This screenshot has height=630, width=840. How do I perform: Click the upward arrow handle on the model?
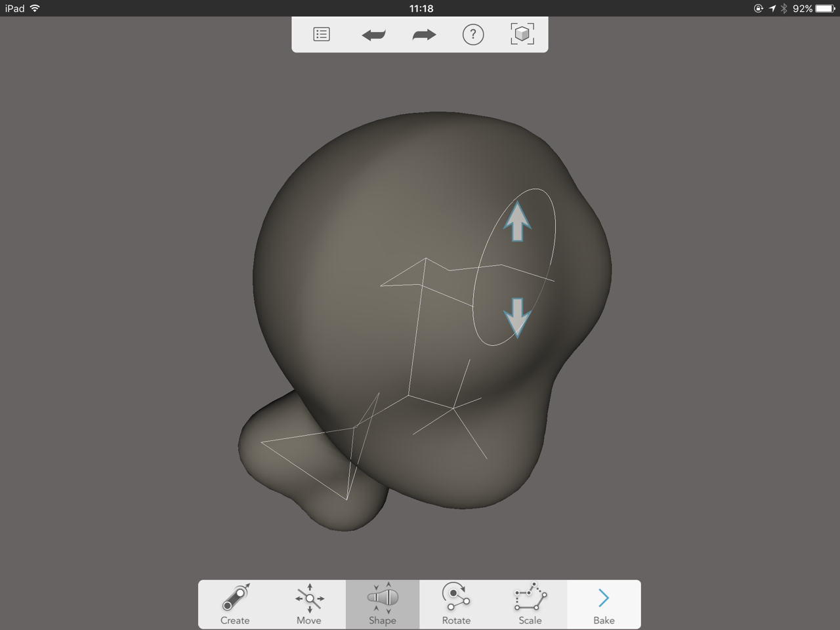pos(517,221)
